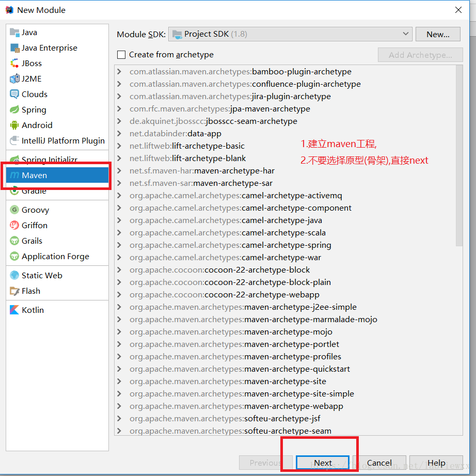
Task: Select Android label in module list
Action: (37, 125)
